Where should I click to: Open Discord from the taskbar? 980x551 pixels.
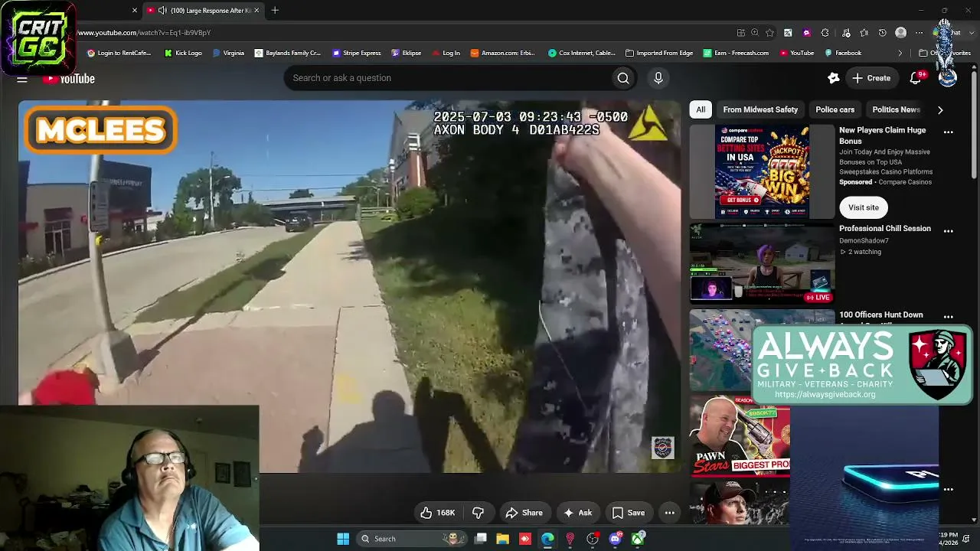(x=615, y=539)
